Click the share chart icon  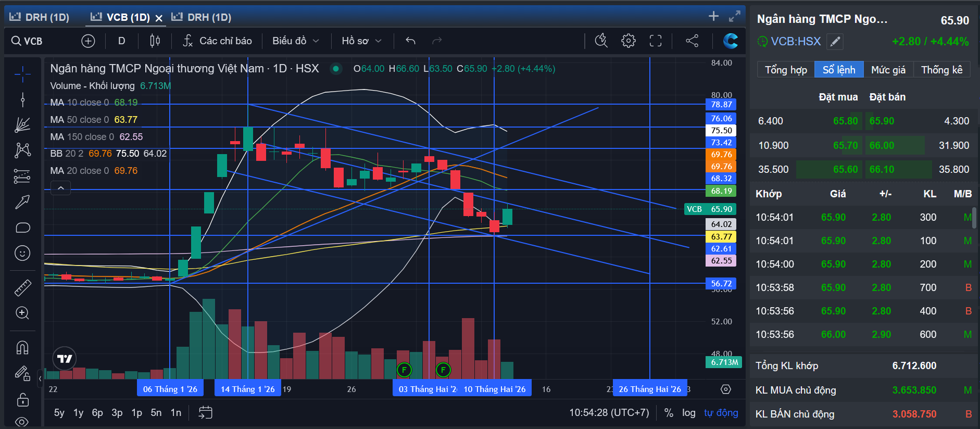(692, 41)
